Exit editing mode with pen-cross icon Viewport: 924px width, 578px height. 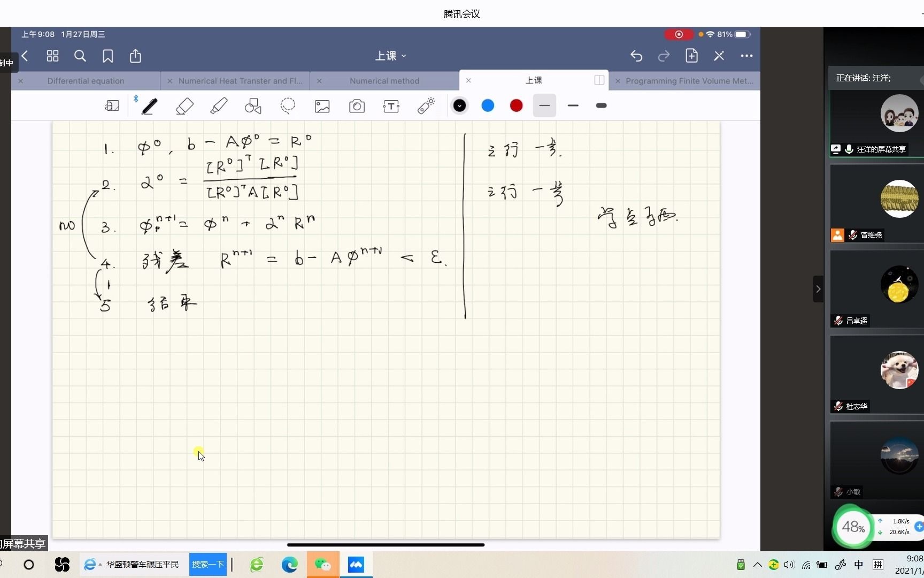pos(719,56)
